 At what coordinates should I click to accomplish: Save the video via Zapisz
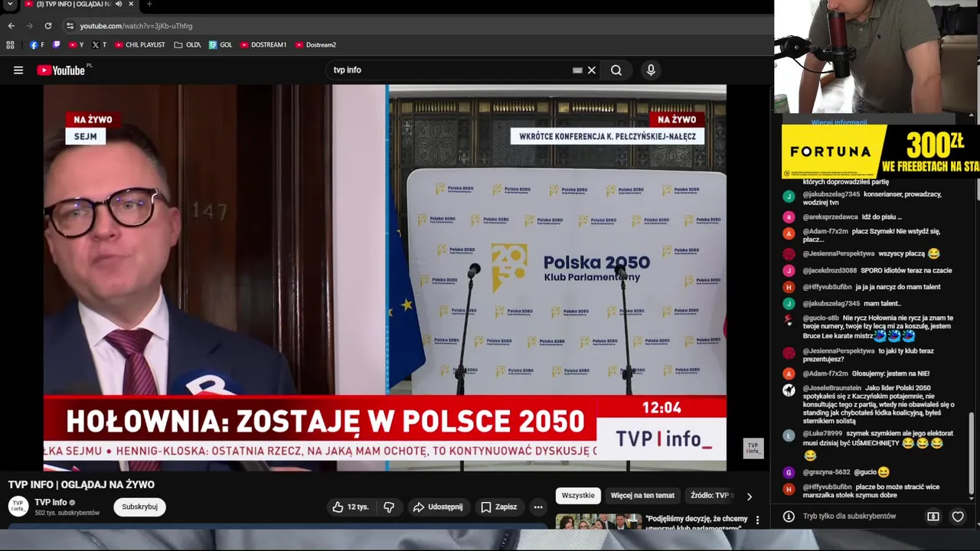click(x=499, y=507)
